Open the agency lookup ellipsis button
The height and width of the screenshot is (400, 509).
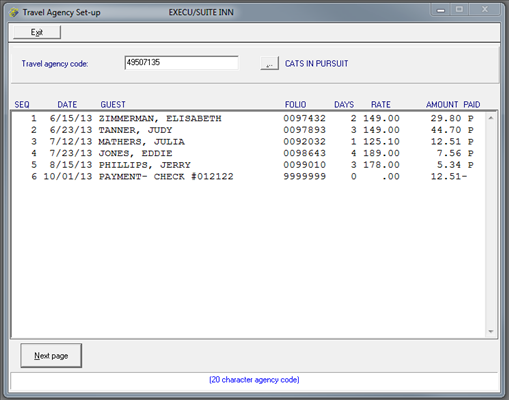269,63
